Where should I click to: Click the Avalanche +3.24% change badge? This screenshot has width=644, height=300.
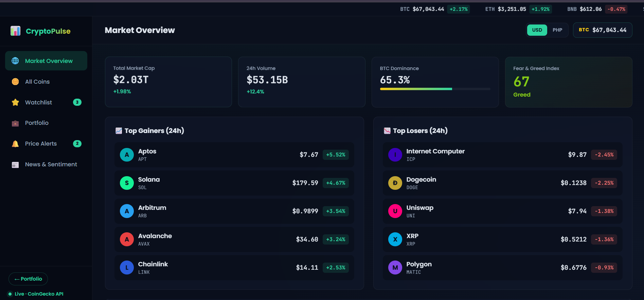[336, 239]
